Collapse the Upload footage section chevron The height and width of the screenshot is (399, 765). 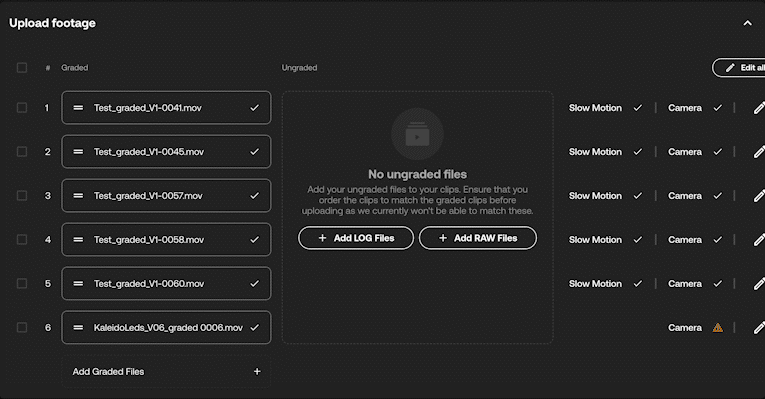tap(747, 23)
